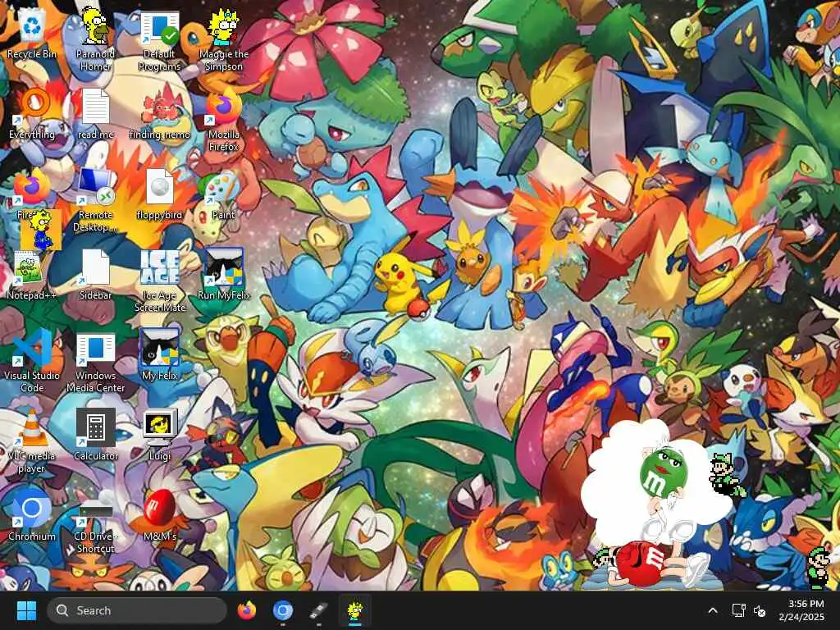This screenshot has width=840, height=630.
Task: Launch the M&M's desktop icon
Action: (x=159, y=515)
